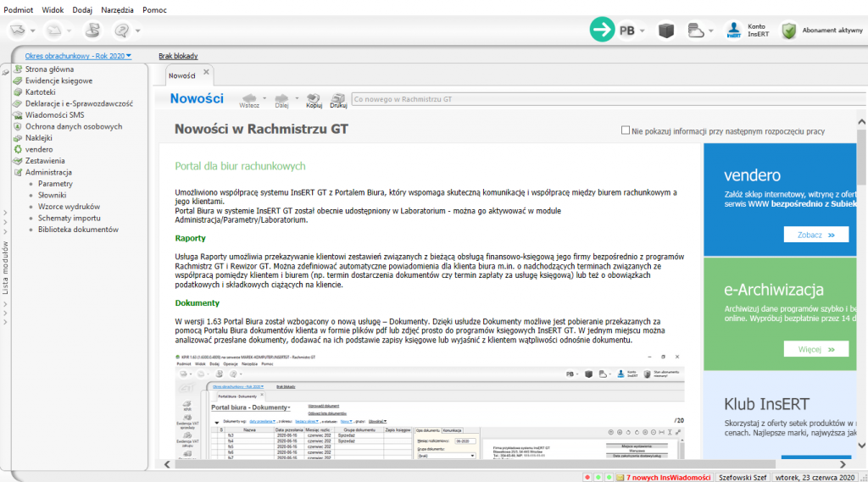Click the vertical scrollbar up arrow
Image resolution: width=868 pixels, height=482 pixels.
tap(862, 122)
